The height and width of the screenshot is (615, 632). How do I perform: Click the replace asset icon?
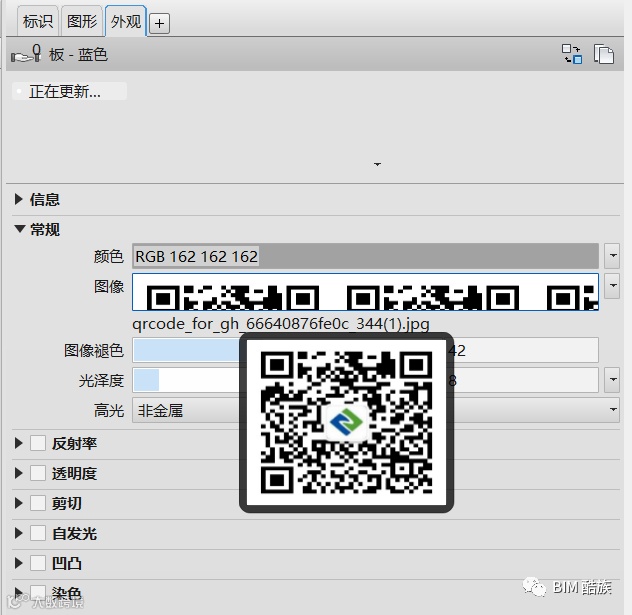pos(572,54)
